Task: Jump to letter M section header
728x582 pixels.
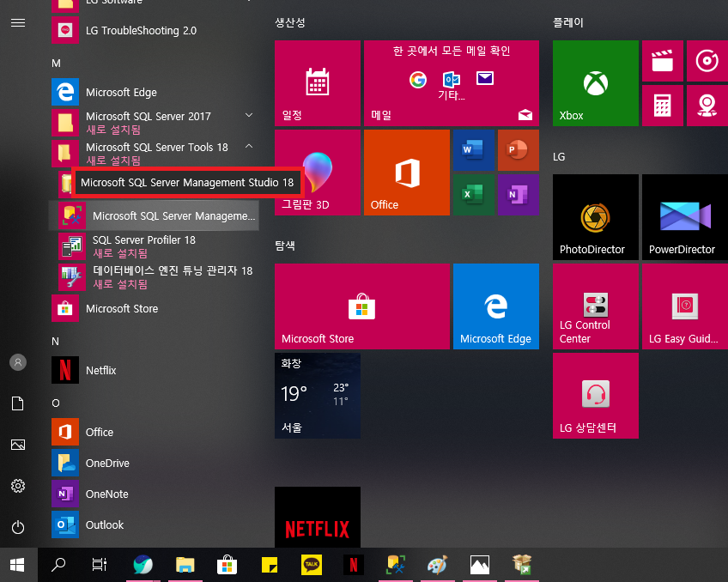Action: (56, 64)
